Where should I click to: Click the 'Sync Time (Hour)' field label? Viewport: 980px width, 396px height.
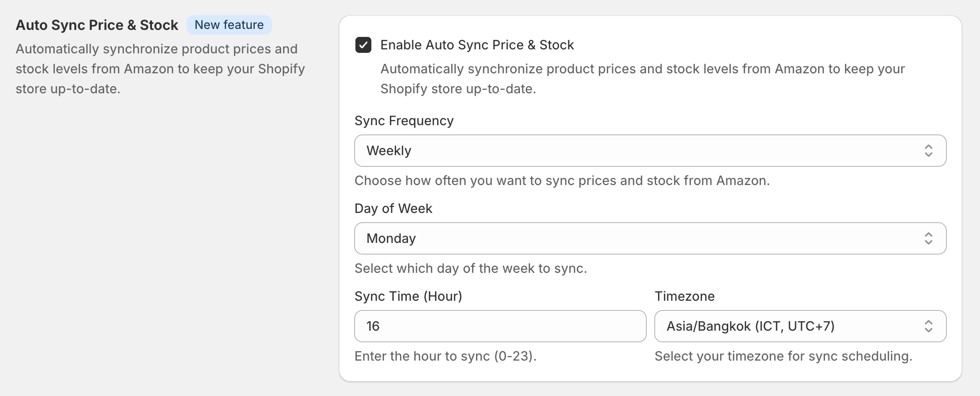point(408,296)
